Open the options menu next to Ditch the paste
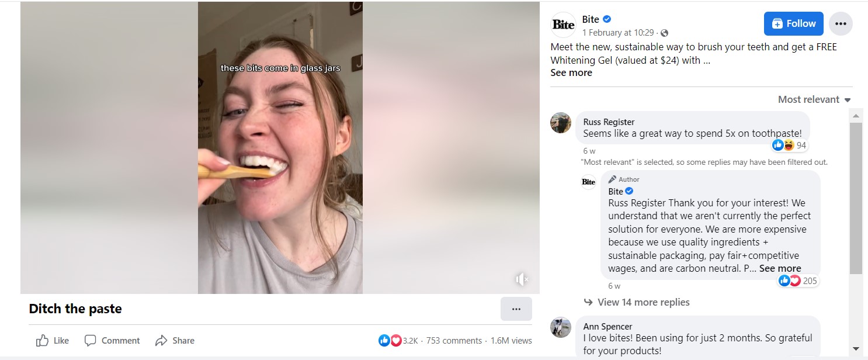 click(516, 309)
